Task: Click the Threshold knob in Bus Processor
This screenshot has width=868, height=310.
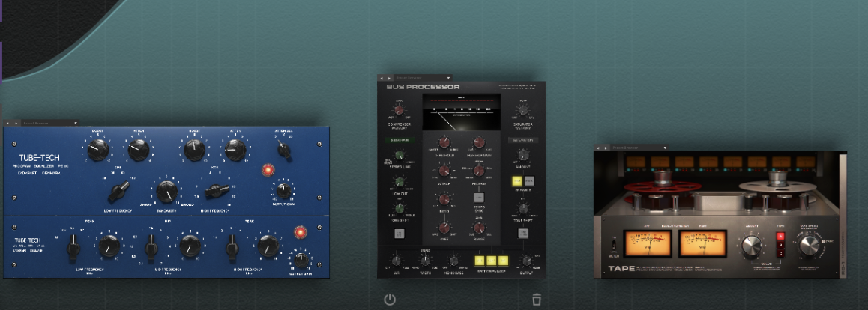Action: [x=444, y=142]
